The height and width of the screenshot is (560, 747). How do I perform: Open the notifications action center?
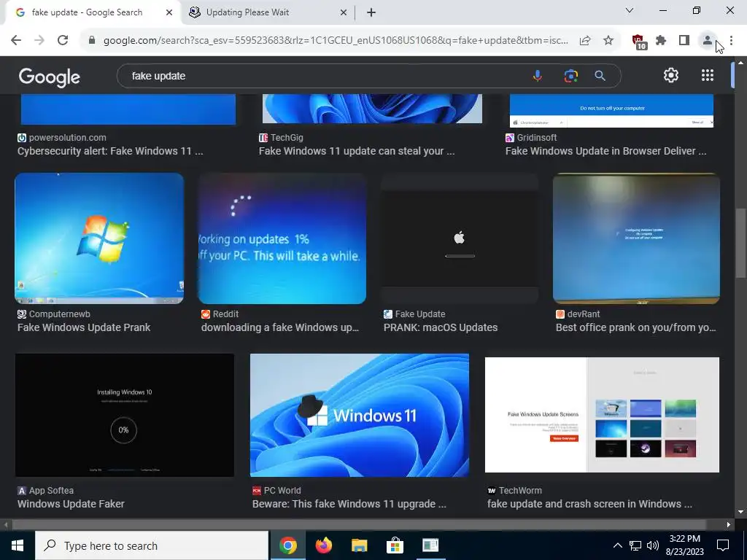(723, 545)
